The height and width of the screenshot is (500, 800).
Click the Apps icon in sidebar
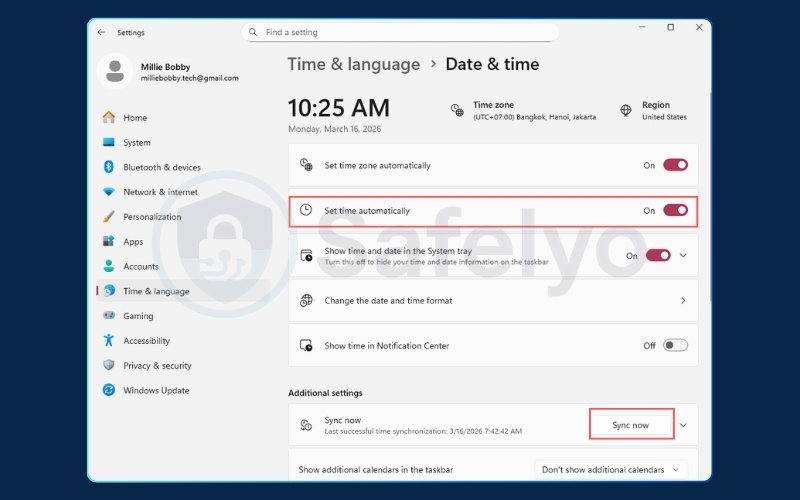tap(109, 241)
